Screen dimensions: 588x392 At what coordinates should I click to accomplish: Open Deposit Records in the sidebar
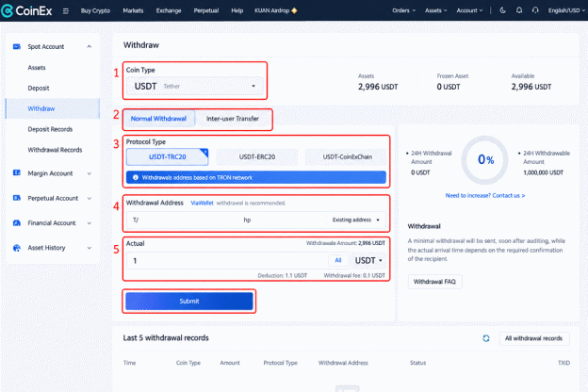(x=50, y=129)
